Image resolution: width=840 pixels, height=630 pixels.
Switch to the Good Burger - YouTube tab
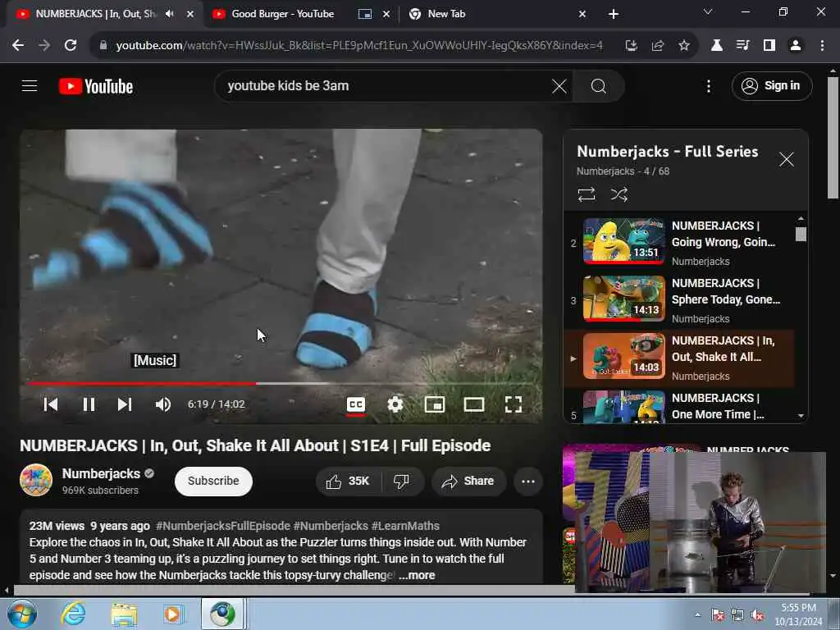283,14
